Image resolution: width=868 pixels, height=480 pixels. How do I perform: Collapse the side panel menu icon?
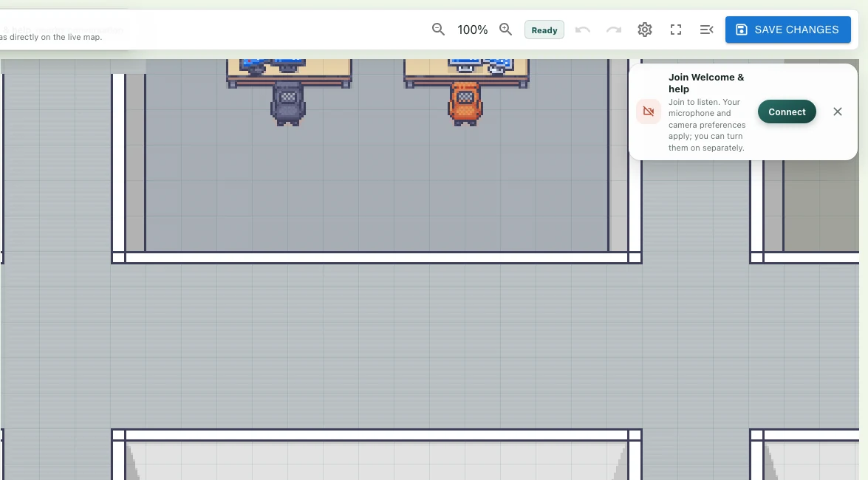[x=706, y=30]
